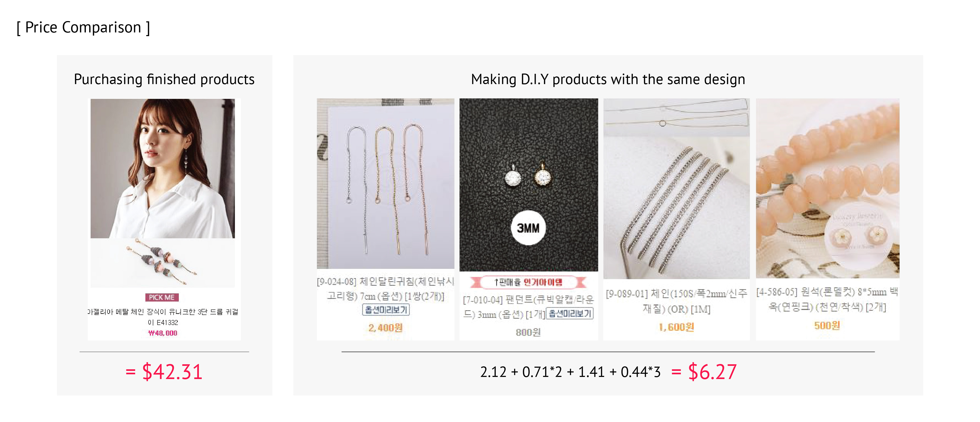Open the silver chain spool image

pyautogui.click(x=676, y=189)
